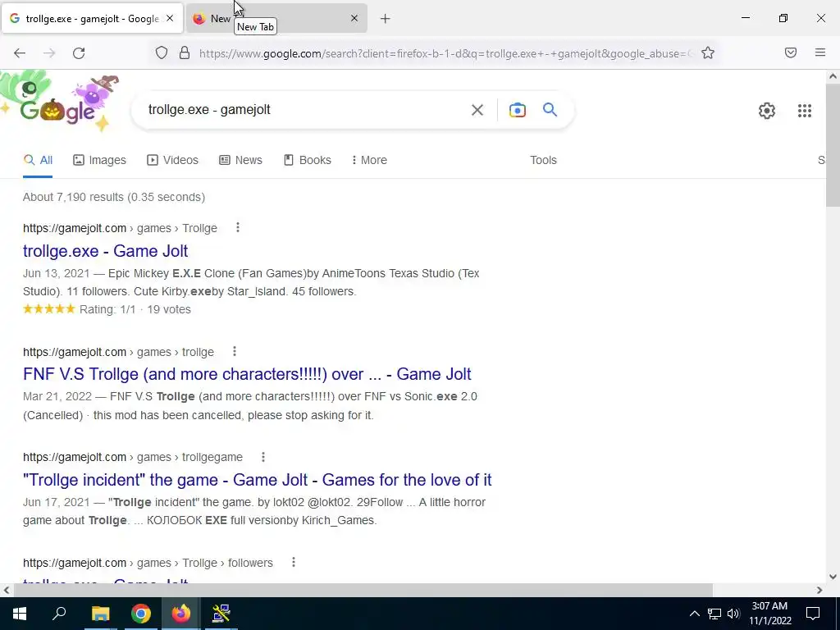The width and height of the screenshot is (840, 630).
Task: Switch to the All results tab
Action: pyautogui.click(x=38, y=160)
